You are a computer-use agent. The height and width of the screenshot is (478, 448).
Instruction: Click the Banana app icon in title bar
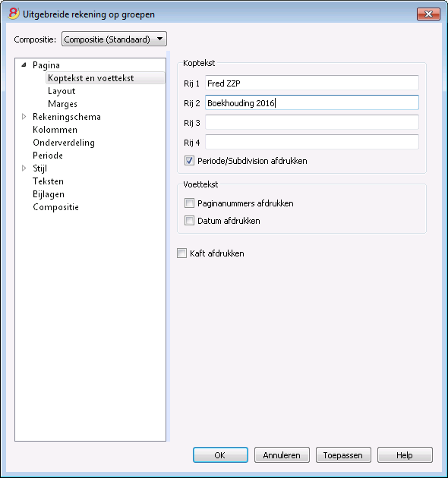[13, 14]
